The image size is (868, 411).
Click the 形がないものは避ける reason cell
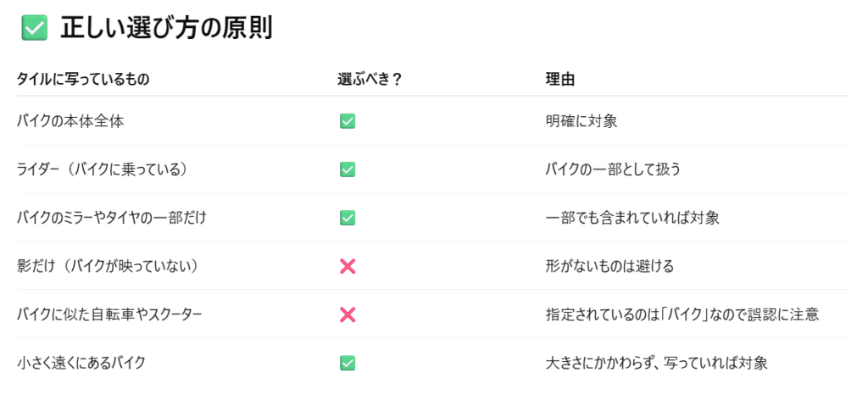click(609, 267)
